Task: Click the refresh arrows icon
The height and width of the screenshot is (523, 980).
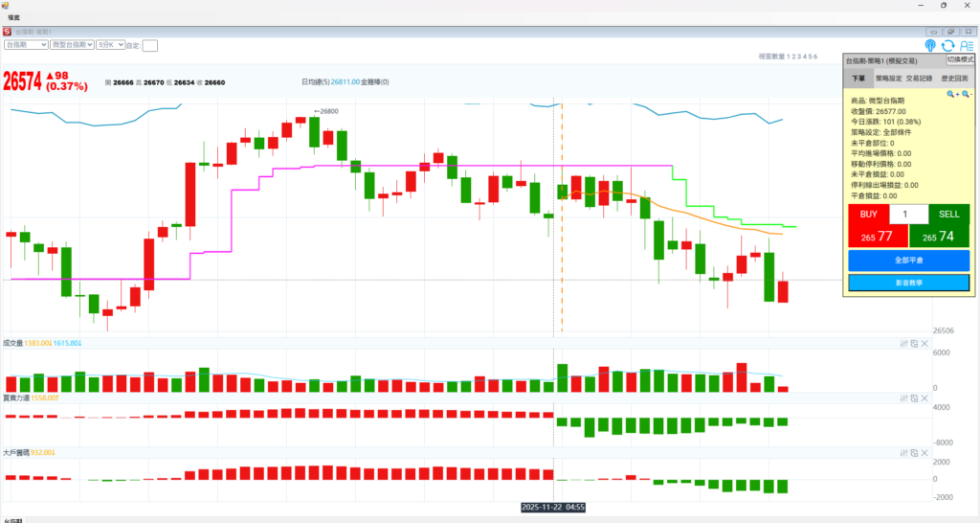Action: [x=947, y=45]
